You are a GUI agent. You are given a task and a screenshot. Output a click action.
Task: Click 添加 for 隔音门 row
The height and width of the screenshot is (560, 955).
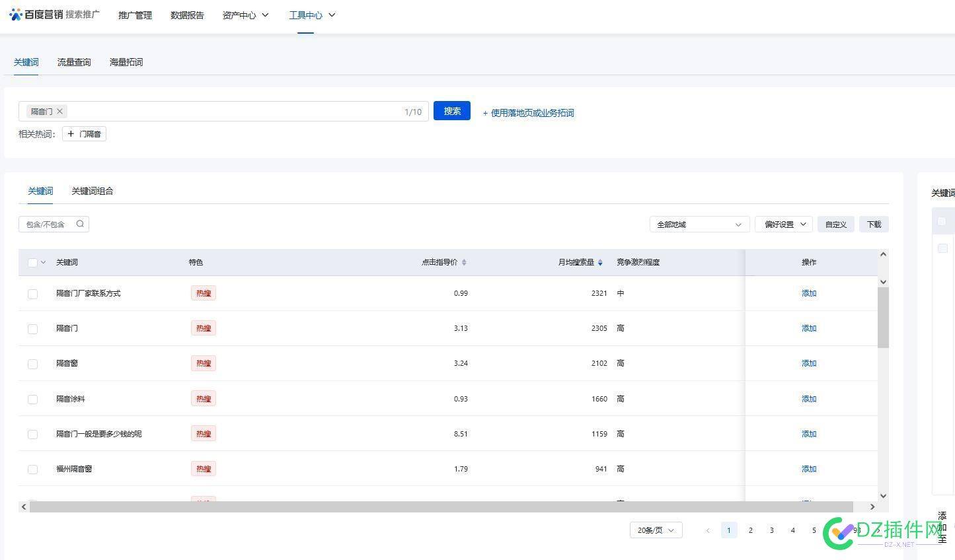tap(809, 328)
